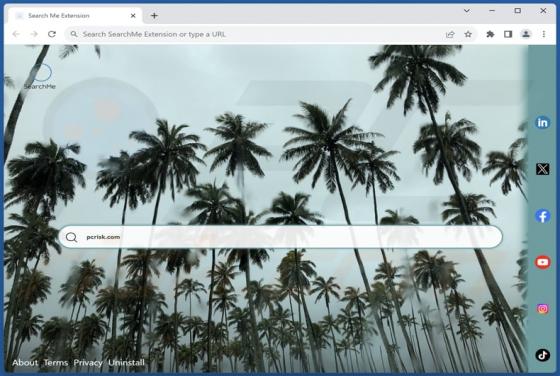Open a new tab with plus button
560x376 pixels.
[154, 16]
